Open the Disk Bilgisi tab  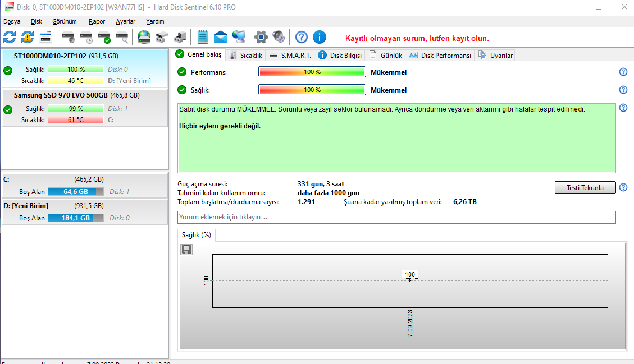tap(340, 56)
